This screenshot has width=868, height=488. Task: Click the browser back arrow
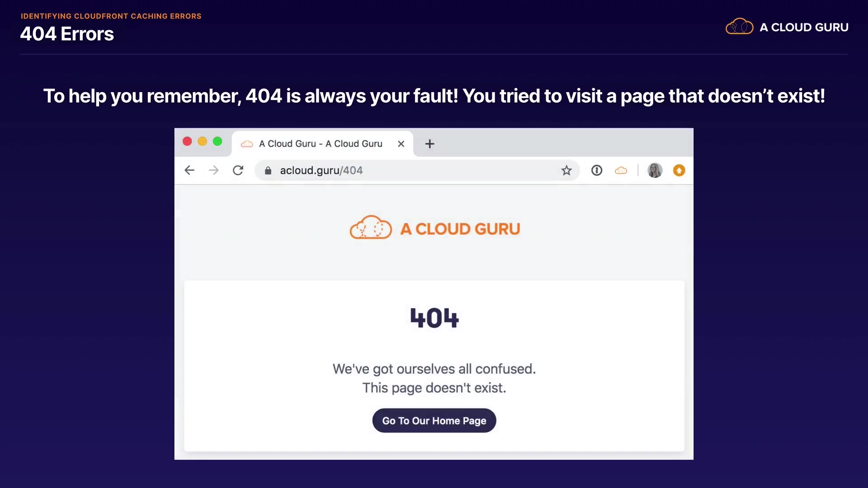pyautogui.click(x=189, y=170)
